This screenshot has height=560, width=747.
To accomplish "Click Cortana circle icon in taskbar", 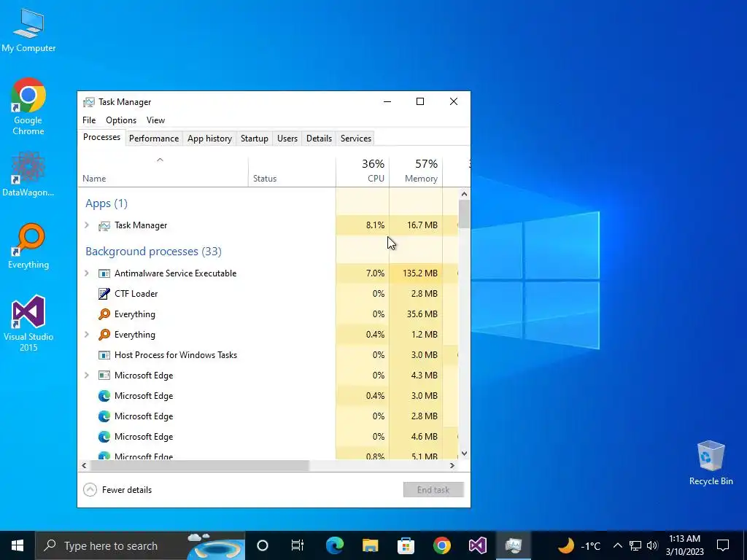I will tap(263, 545).
